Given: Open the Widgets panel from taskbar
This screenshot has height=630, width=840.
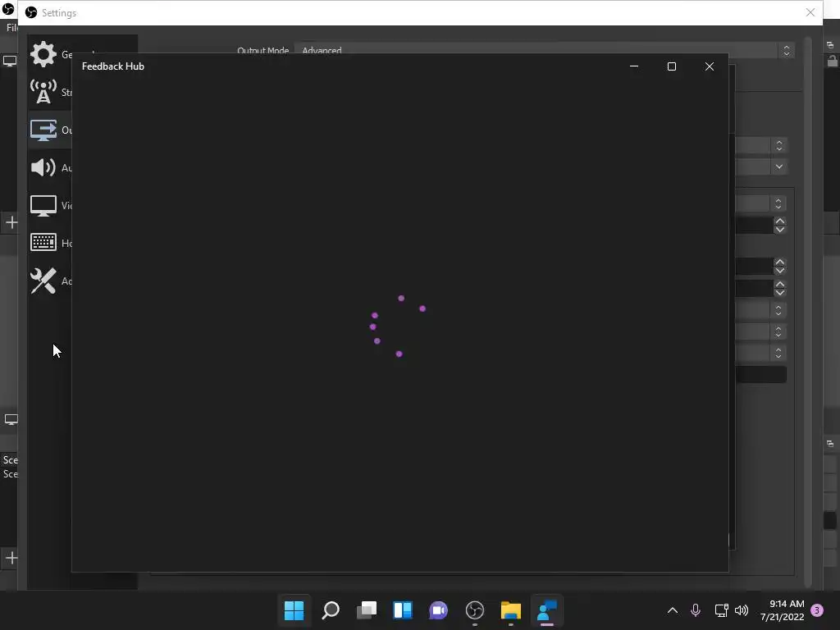Looking at the screenshot, I should coord(402,610).
